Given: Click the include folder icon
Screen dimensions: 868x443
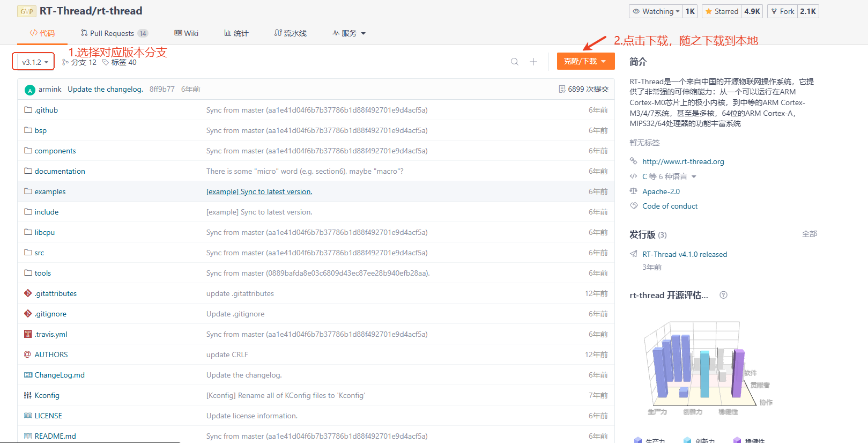Looking at the screenshot, I should pyautogui.click(x=28, y=212).
